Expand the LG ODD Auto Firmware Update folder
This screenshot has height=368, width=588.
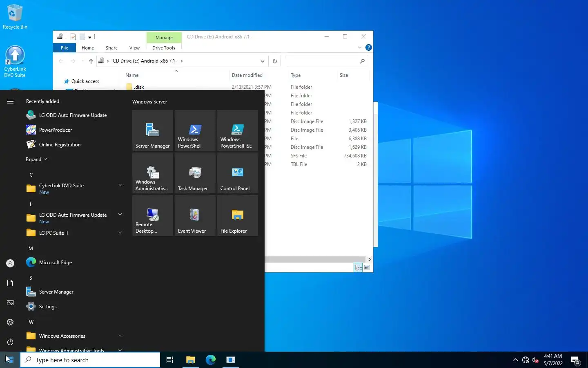point(120,214)
